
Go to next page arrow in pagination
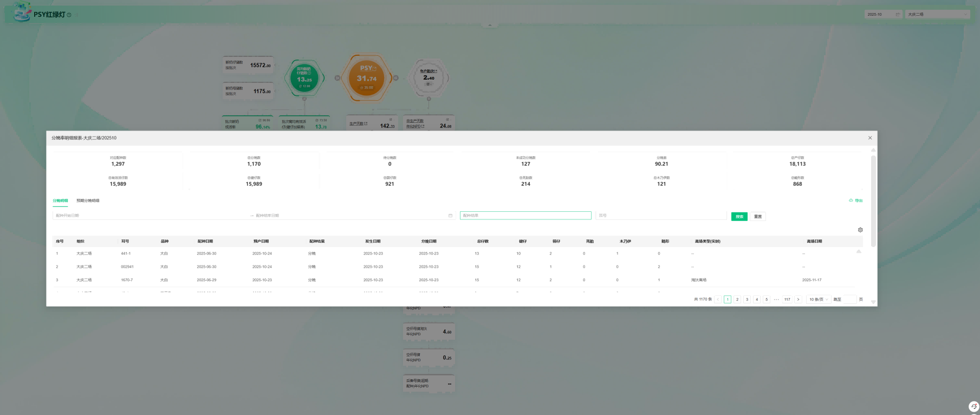click(798, 300)
